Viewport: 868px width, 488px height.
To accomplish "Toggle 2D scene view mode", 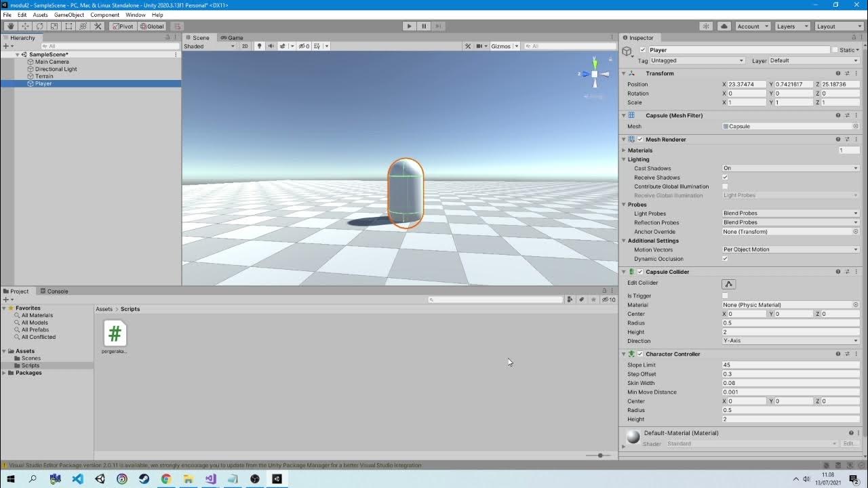I will 245,46.
